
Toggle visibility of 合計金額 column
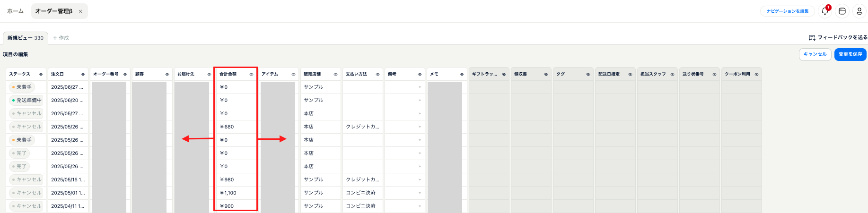point(251,74)
